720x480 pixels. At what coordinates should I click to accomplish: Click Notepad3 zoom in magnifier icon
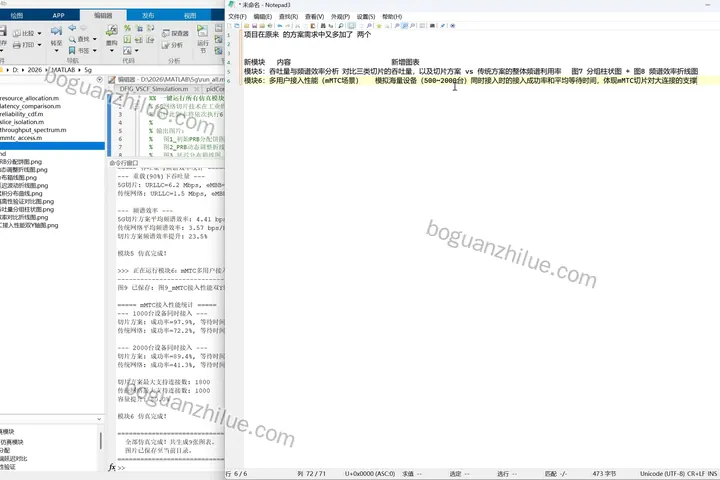tap(397, 26)
